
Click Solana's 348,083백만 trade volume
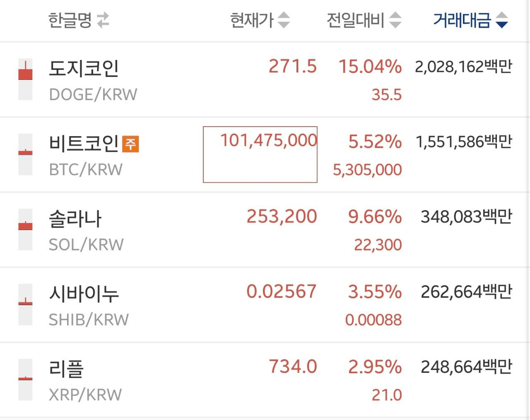(x=466, y=217)
